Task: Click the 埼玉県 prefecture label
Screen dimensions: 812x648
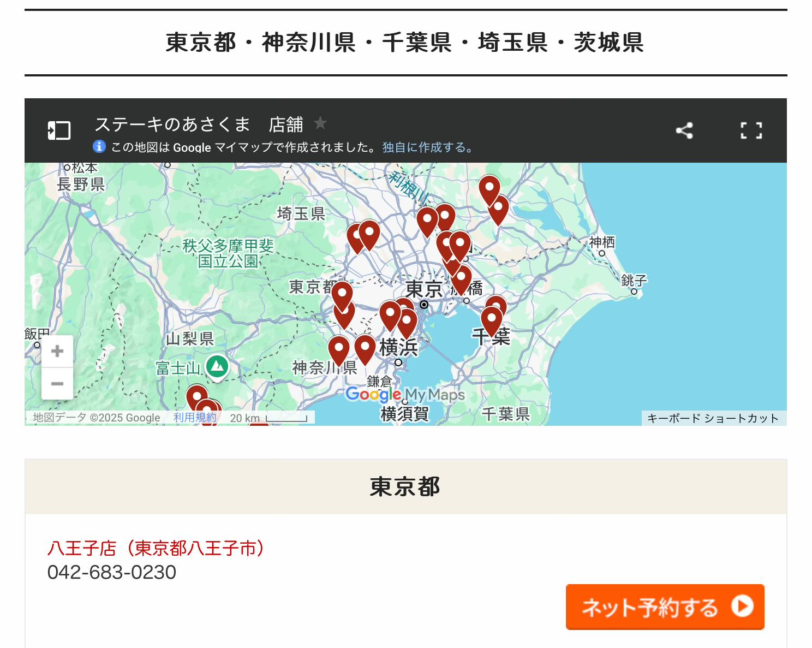Action: point(301,213)
